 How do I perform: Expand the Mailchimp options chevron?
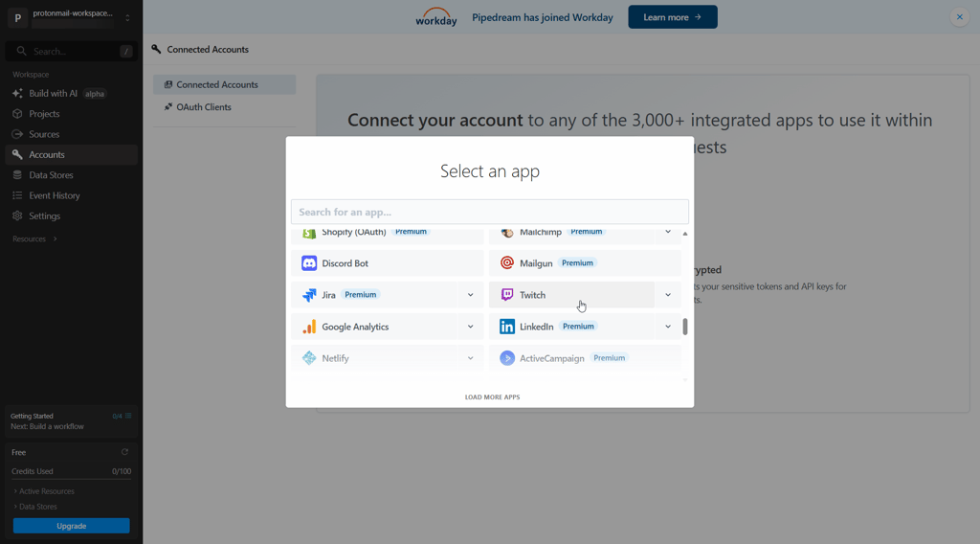click(x=667, y=233)
